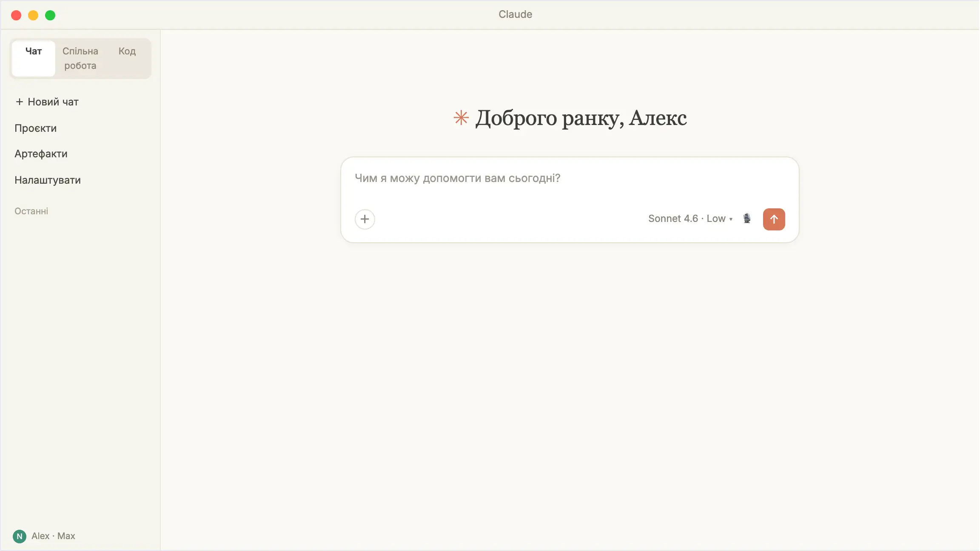This screenshot has height=551, width=980.
Task: Start a new chat via Новий чат
Action: click(47, 102)
